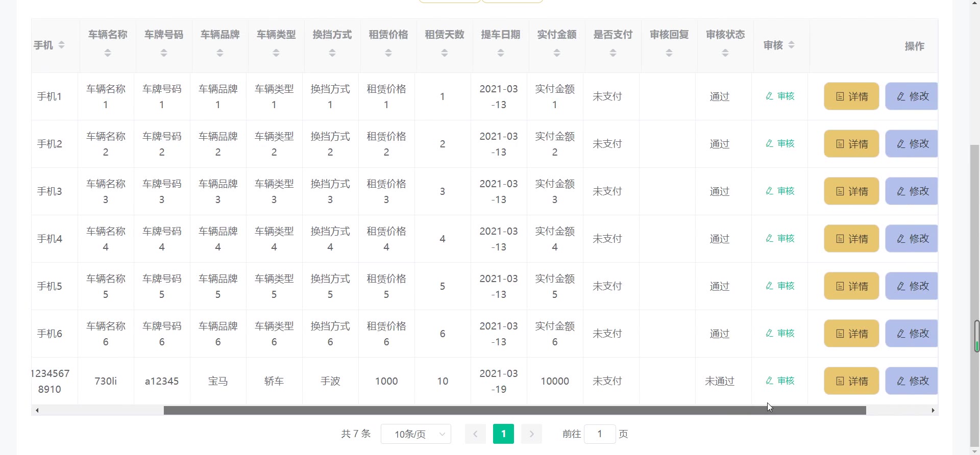Click 修改 button in 手机6 row
The height and width of the screenshot is (455, 980).
click(912, 333)
